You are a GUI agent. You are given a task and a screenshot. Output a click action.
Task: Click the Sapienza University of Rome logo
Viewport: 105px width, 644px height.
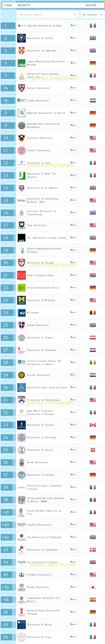pos(22,25)
